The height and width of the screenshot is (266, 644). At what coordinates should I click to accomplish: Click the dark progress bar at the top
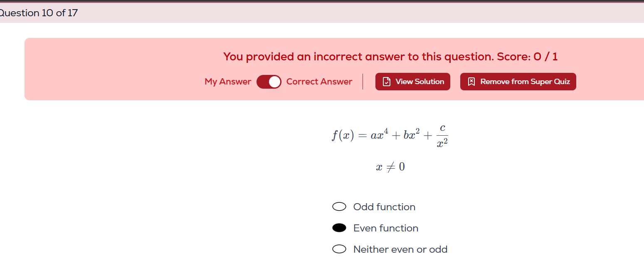(322, 1)
